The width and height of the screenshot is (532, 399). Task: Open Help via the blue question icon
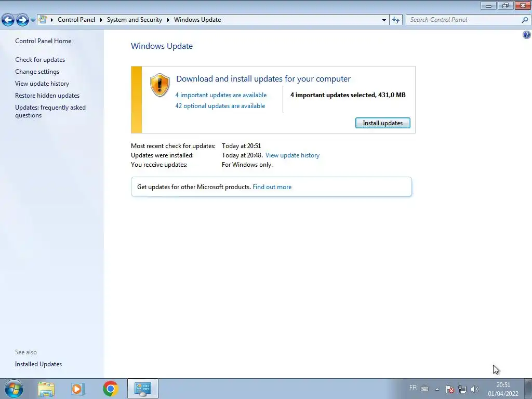click(x=527, y=35)
